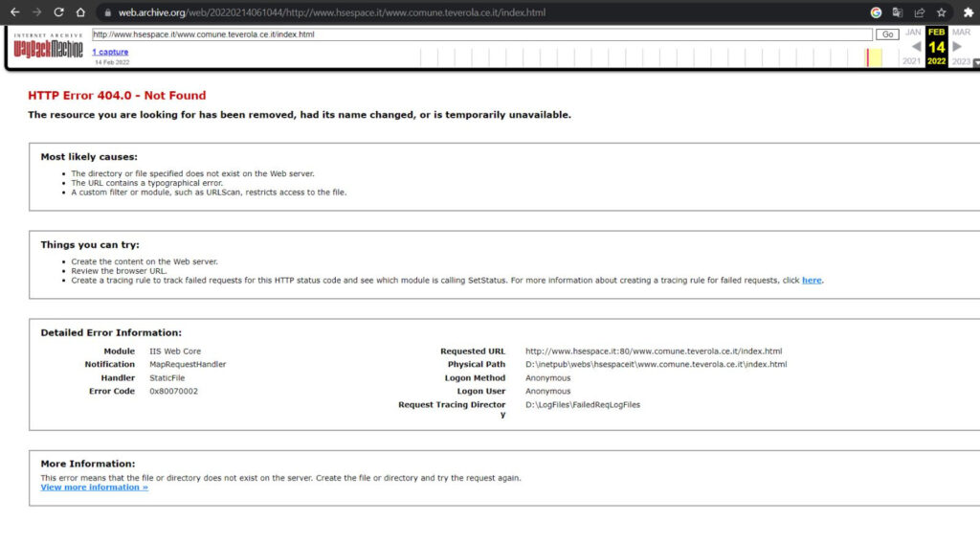Open the extensions puzzle icon
The image size is (980, 544).
(968, 12)
